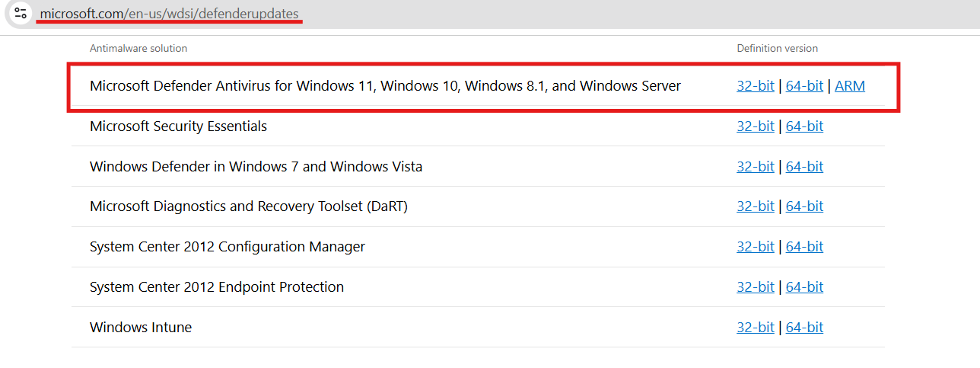Select 64-bit for System Center 2012 Configuration Manager

click(804, 247)
